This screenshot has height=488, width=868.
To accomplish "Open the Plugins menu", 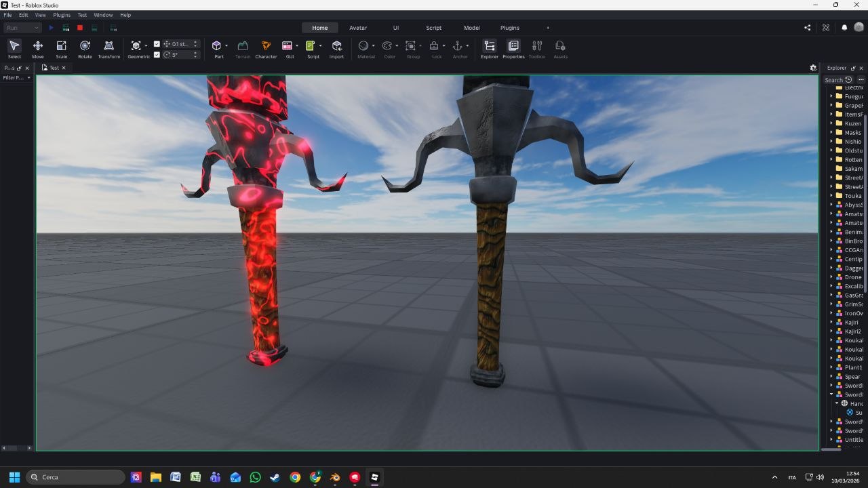I will coord(61,14).
